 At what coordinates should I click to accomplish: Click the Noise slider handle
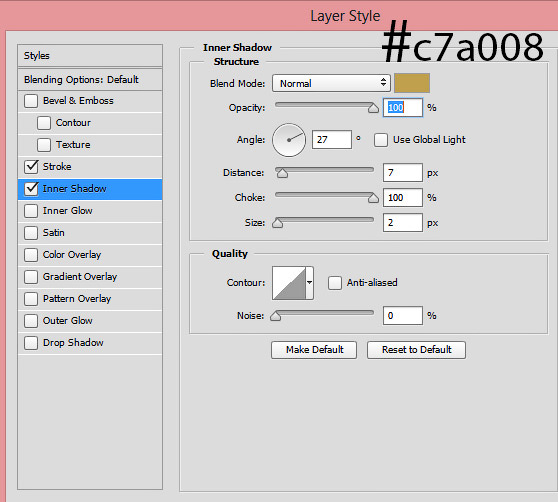275,316
